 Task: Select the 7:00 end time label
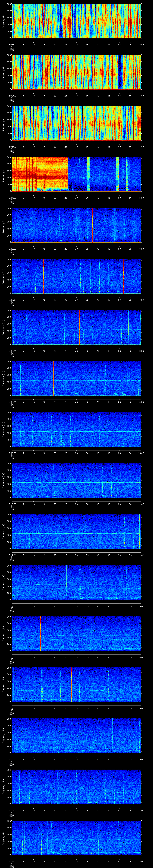coord(141,300)
